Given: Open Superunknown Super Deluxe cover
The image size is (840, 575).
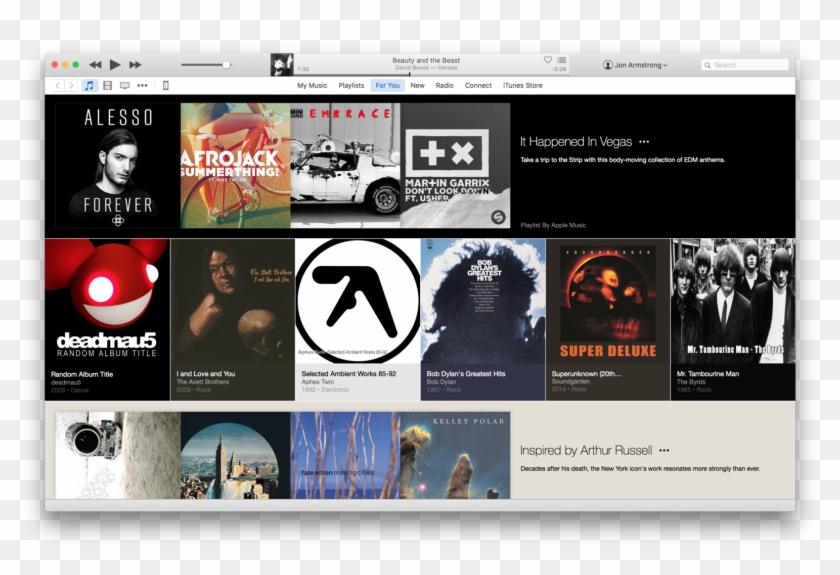Looking at the screenshot, I should click(608, 301).
